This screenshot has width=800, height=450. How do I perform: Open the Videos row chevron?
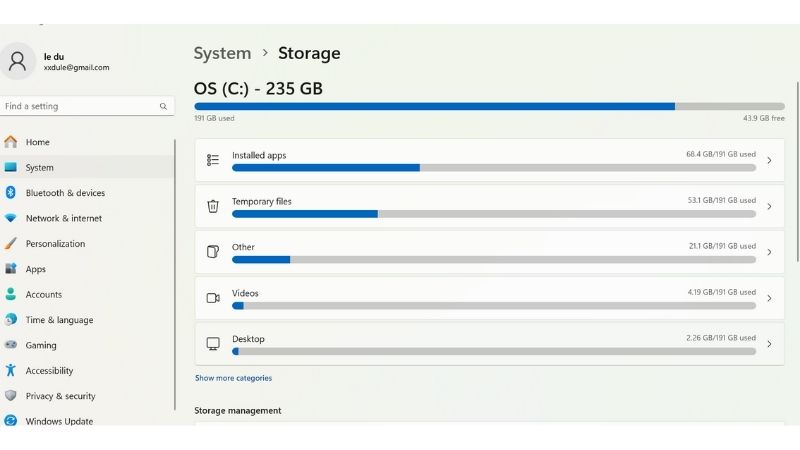pos(769,298)
